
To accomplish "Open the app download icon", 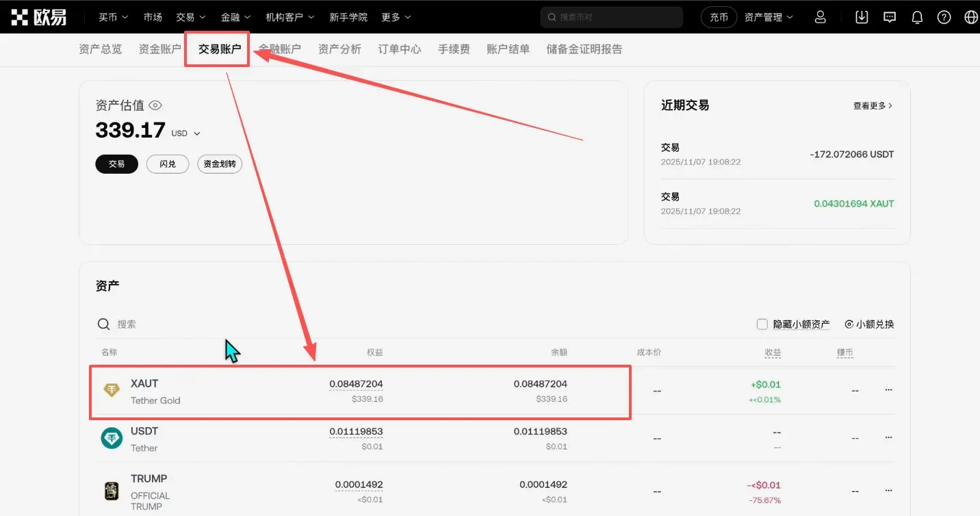I will (862, 16).
